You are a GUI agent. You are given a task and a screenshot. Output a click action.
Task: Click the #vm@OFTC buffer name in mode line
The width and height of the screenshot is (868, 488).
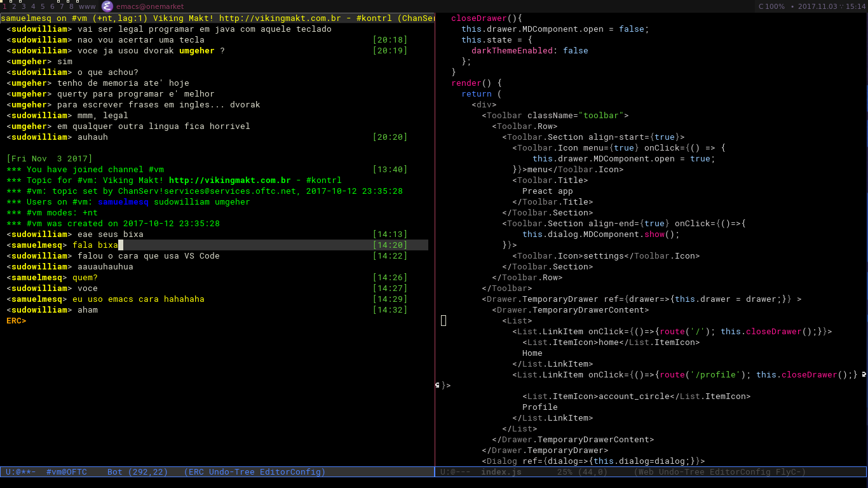point(67,472)
